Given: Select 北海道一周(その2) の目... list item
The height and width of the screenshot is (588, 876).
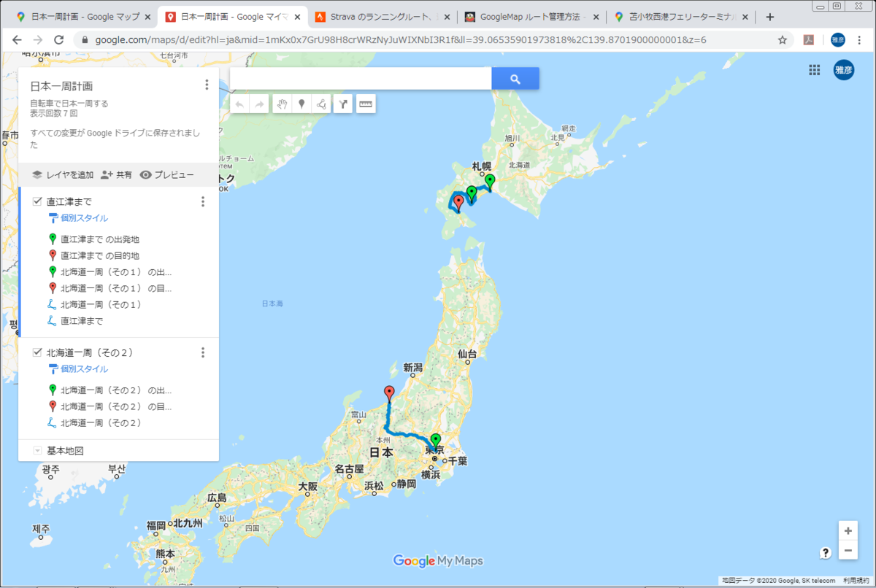Looking at the screenshot, I should click(116, 406).
